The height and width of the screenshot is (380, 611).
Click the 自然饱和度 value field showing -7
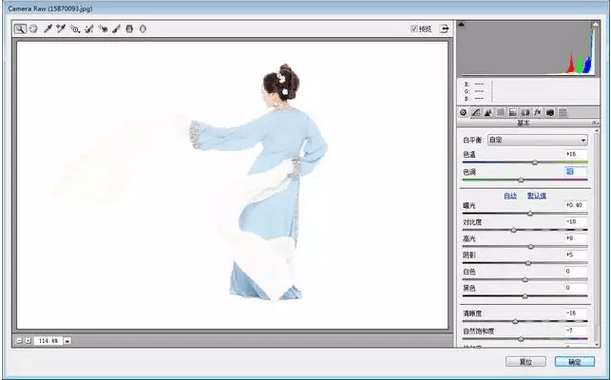pos(576,331)
